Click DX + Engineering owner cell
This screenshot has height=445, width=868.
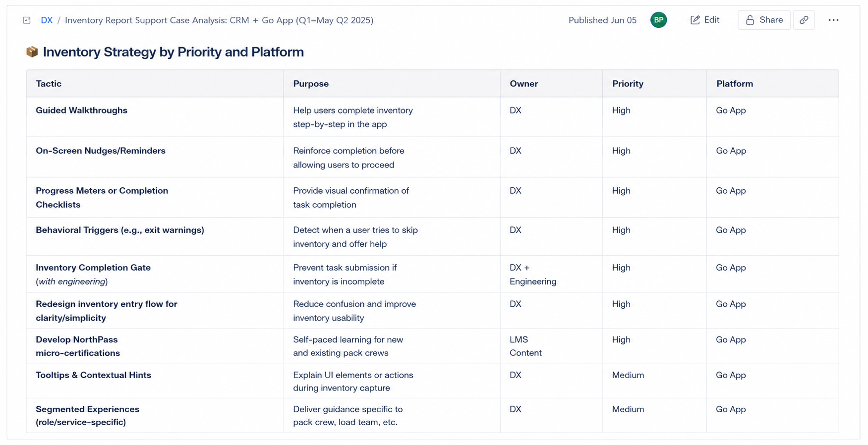551,274
